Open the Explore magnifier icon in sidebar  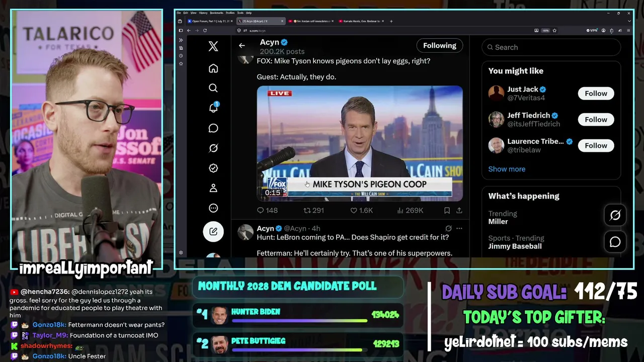pyautogui.click(x=213, y=88)
